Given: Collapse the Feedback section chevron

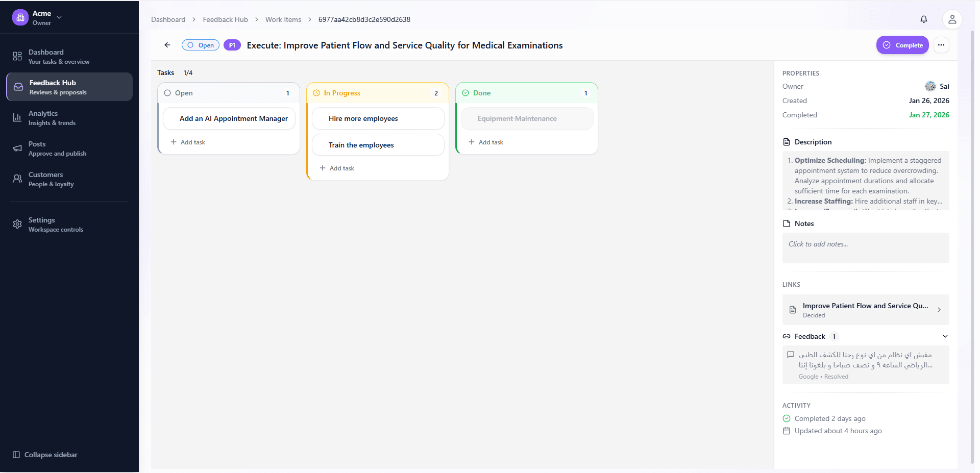Looking at the screenshot, I should (945, 336).
